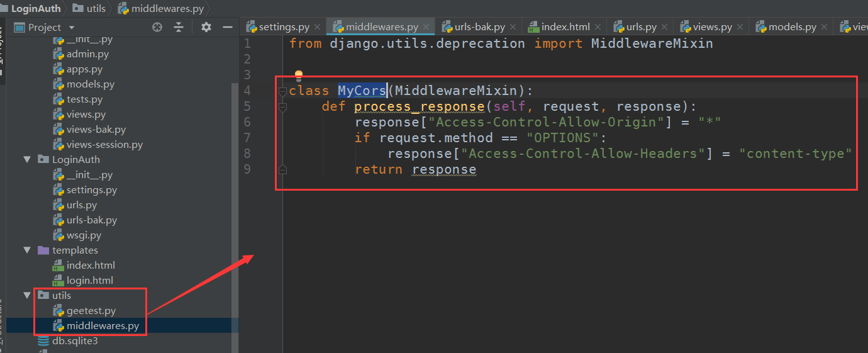
Task: Select urls.py under LoginAuth folder
Action: point(82,205)
